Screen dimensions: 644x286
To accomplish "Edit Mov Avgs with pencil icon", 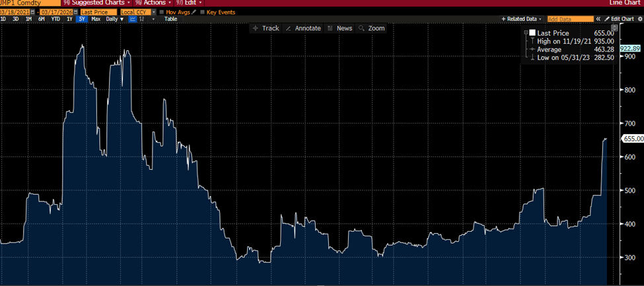I will 194,12.
